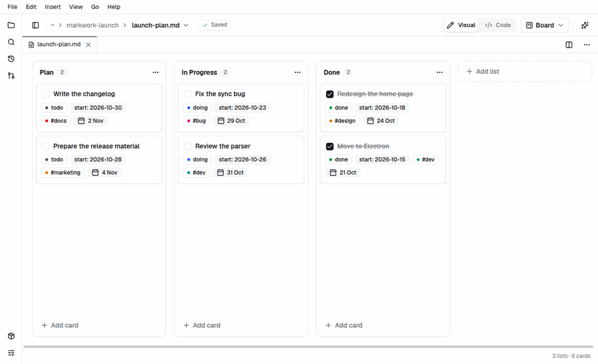Click the #docs tag chip
Screen dimensions: 598x364
pyautogui.click(x=56, y=121)
